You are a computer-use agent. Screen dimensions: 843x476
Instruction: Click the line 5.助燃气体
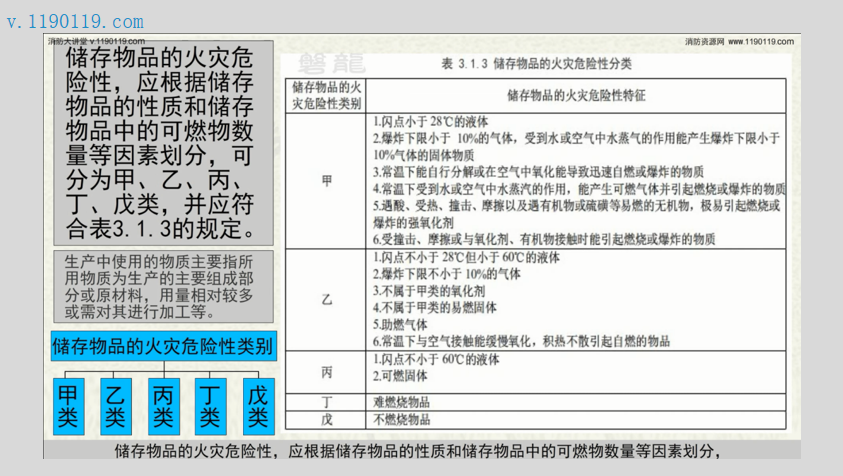400,324
